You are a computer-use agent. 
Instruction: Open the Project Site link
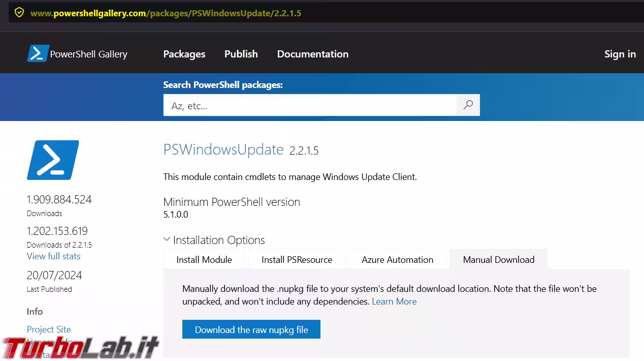pos(49,329)
